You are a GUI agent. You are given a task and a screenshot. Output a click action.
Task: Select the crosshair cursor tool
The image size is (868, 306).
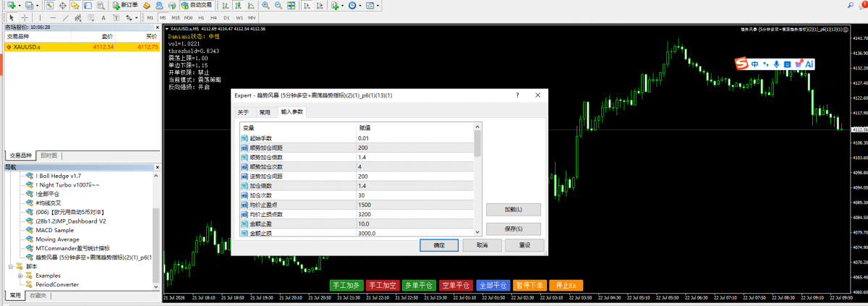[x=25, y=17]
